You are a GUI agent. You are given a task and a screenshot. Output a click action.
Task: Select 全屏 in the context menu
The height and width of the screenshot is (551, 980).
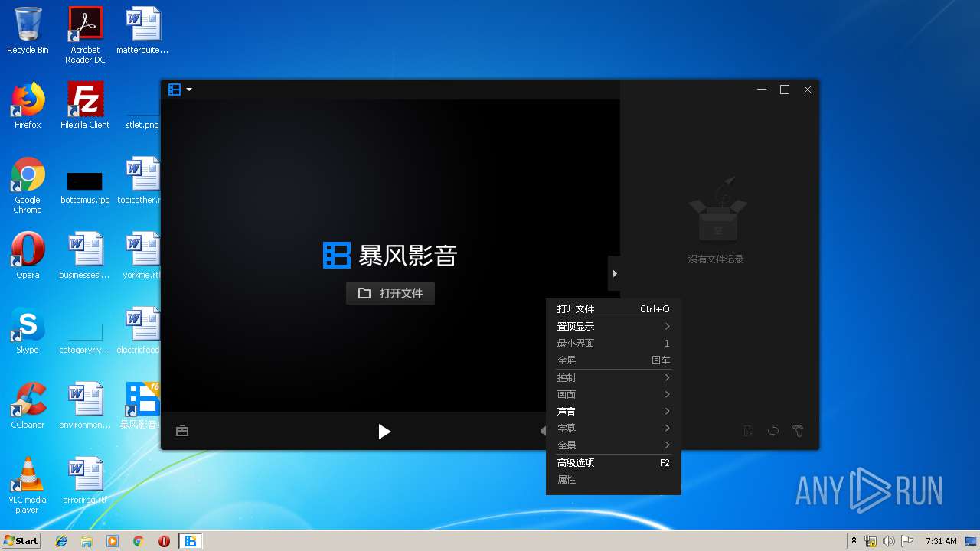tap(613, 360)
